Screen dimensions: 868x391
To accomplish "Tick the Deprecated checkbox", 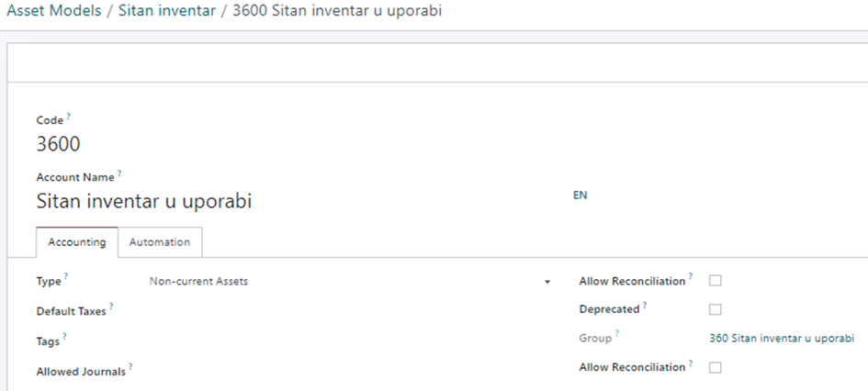I will pyautogui.click(x=716, y=309).
